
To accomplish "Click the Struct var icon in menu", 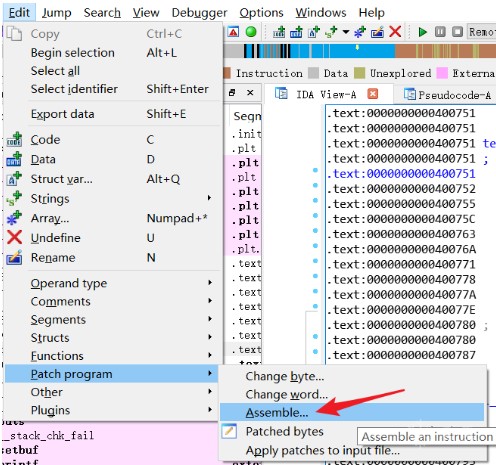I will tap(14, 179).
